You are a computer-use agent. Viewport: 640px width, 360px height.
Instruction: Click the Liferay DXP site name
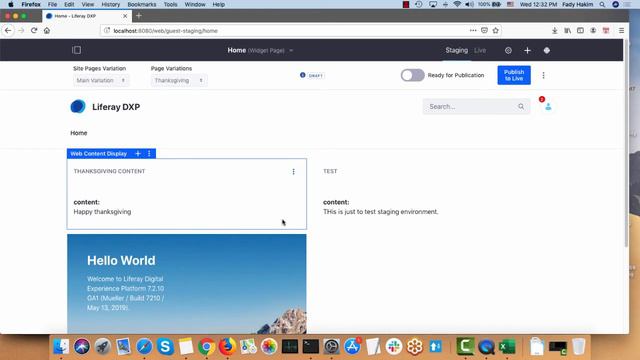pyautogui.click(x=116, y=107)
